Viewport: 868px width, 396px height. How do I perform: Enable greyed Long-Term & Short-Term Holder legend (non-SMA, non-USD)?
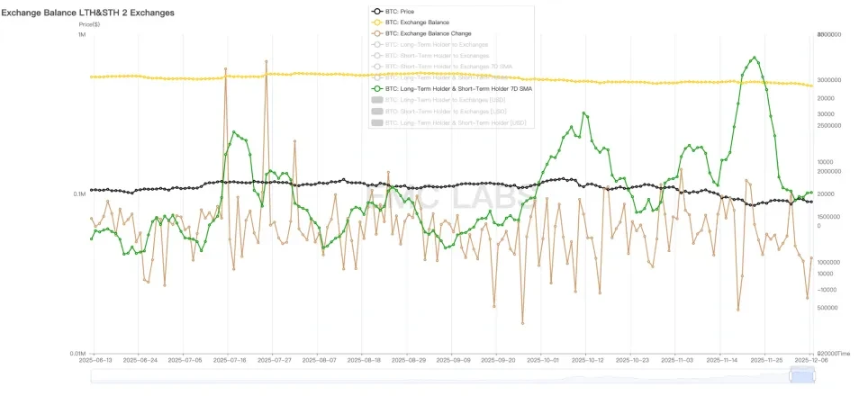click(x=441, y=77)
